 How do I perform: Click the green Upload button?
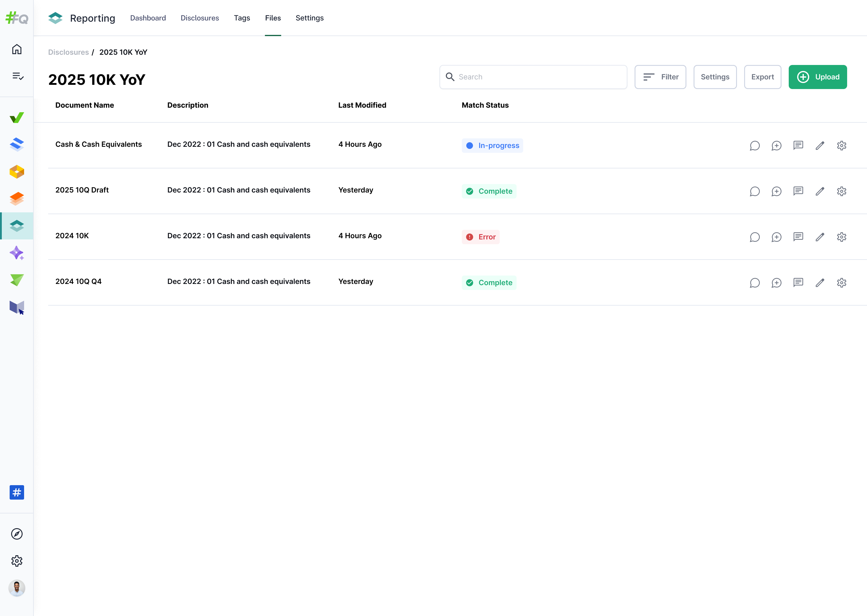coord(818,77)
